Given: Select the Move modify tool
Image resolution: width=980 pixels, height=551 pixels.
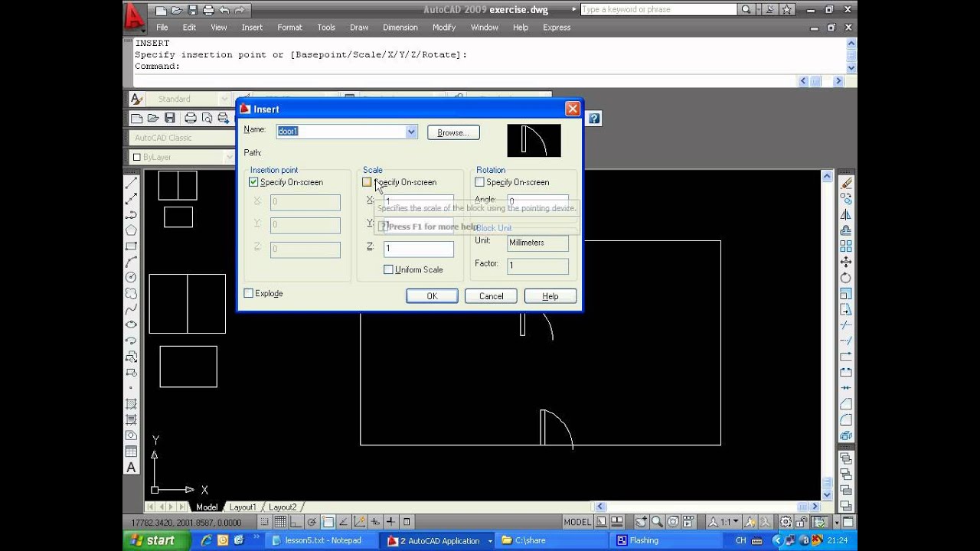Looking at the screenshot, I should [x=846, y=262].
